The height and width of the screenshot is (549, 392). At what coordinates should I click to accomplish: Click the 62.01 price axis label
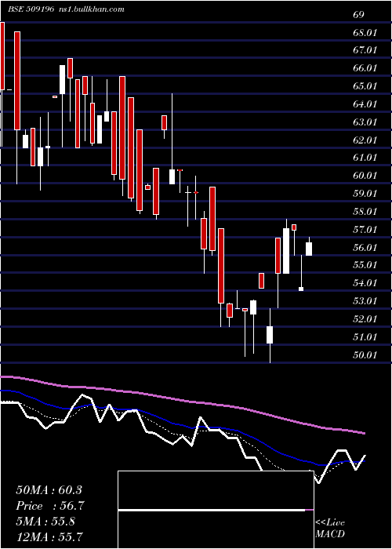(x=365, y=140)
